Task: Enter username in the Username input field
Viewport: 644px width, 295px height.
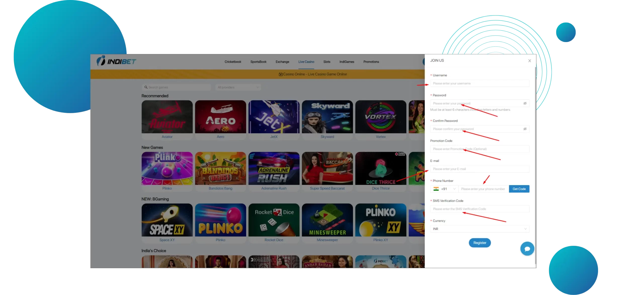Action: (x=479, y=83)
